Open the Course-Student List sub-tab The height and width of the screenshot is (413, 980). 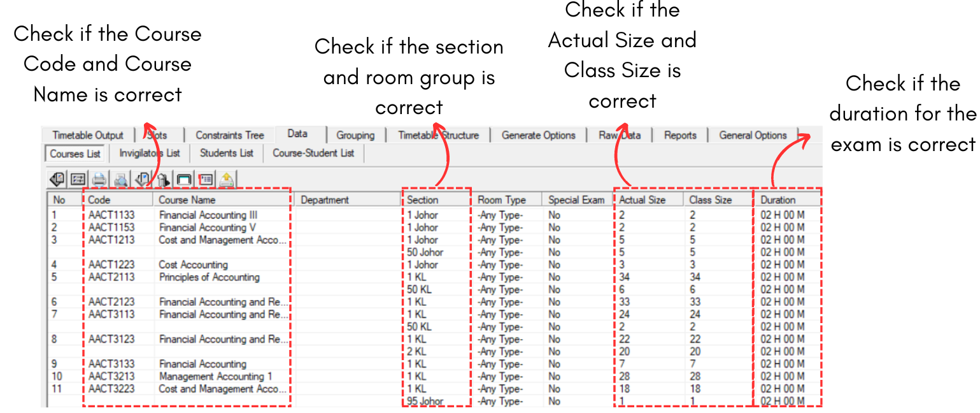pyautogui.click(x=313, y=153)
